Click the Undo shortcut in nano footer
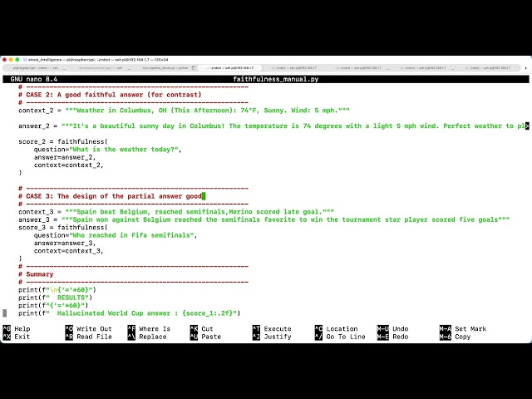 pos(393,329)
